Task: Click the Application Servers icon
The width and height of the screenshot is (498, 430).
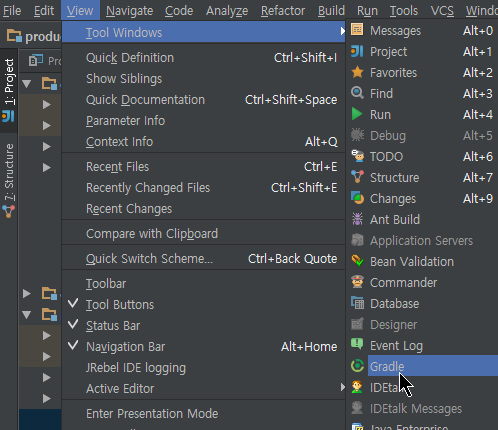Action: coord(357,240)
